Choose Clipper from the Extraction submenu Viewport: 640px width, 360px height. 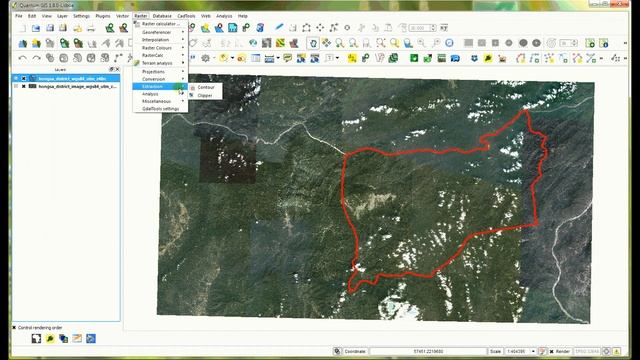[205, 95]
